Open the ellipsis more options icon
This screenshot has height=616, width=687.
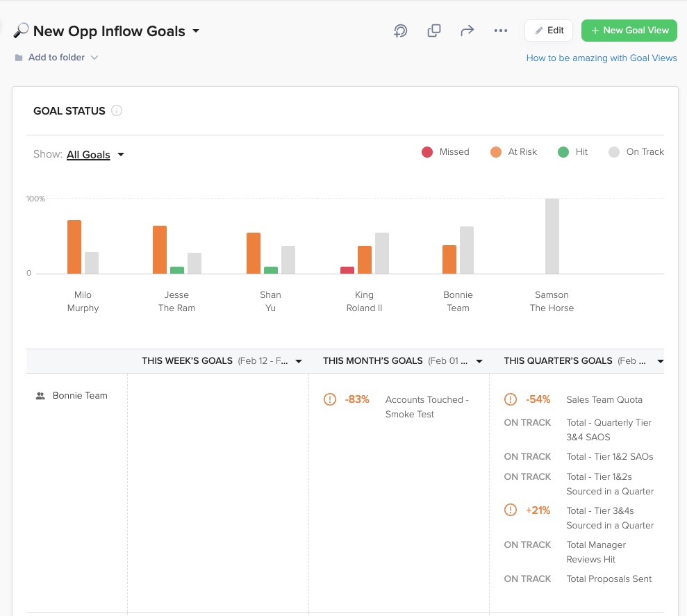[501, 31]
